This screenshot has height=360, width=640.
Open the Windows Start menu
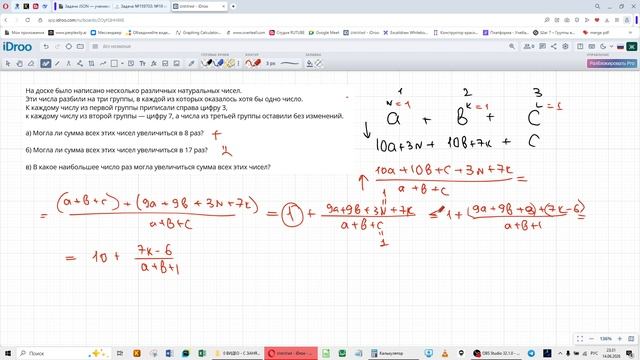[7, 353]
